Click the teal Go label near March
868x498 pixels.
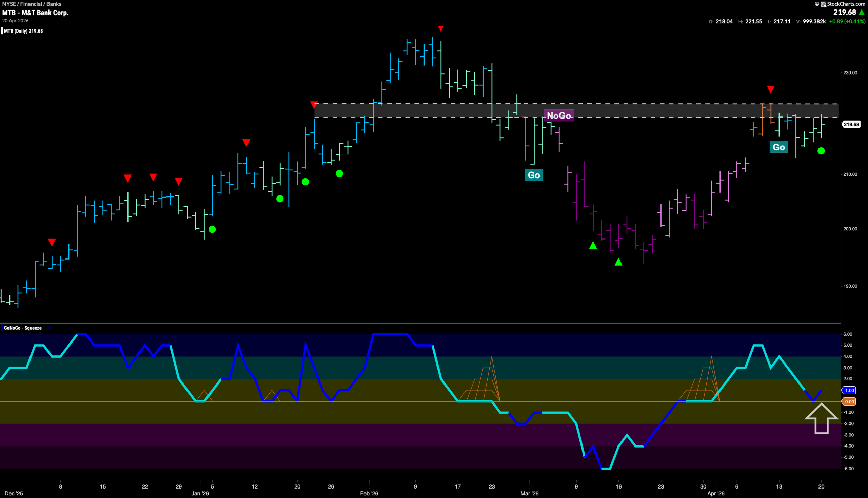534,175
